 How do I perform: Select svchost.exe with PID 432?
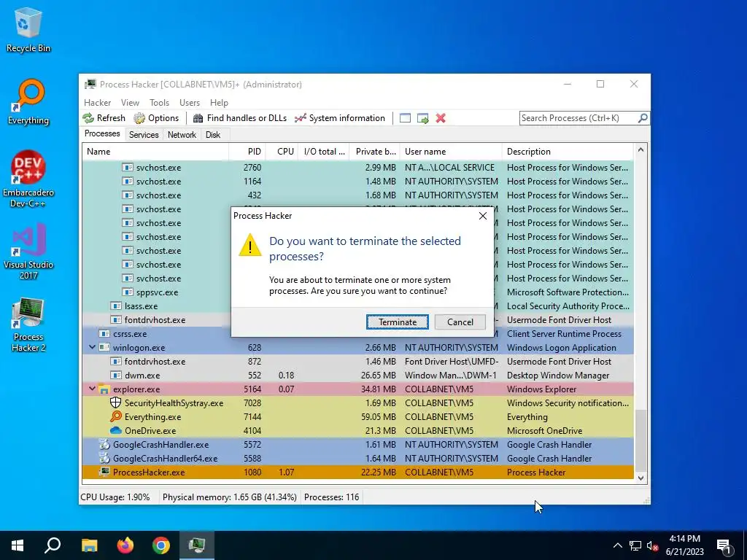click(357, 195)
